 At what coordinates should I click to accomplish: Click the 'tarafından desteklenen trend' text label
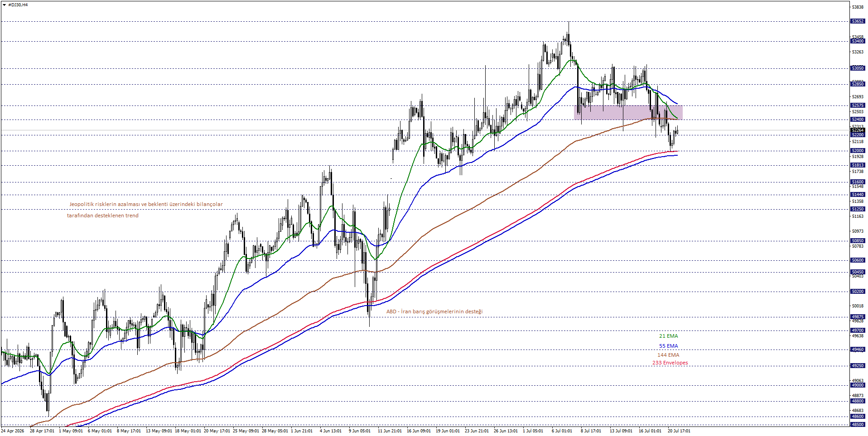click(x=103, y=216)
